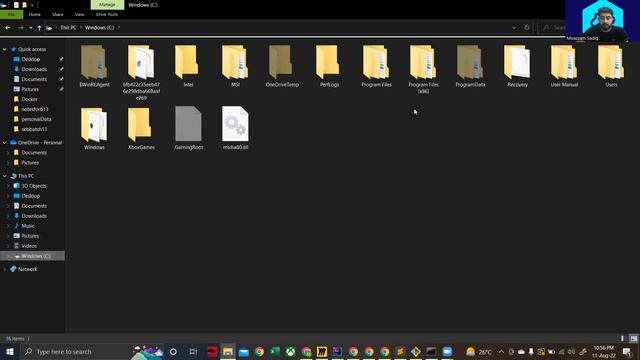Customize Quick Access Toolbar dropdown
Screen dimensions: 640x360
click(x=32, y=5)
